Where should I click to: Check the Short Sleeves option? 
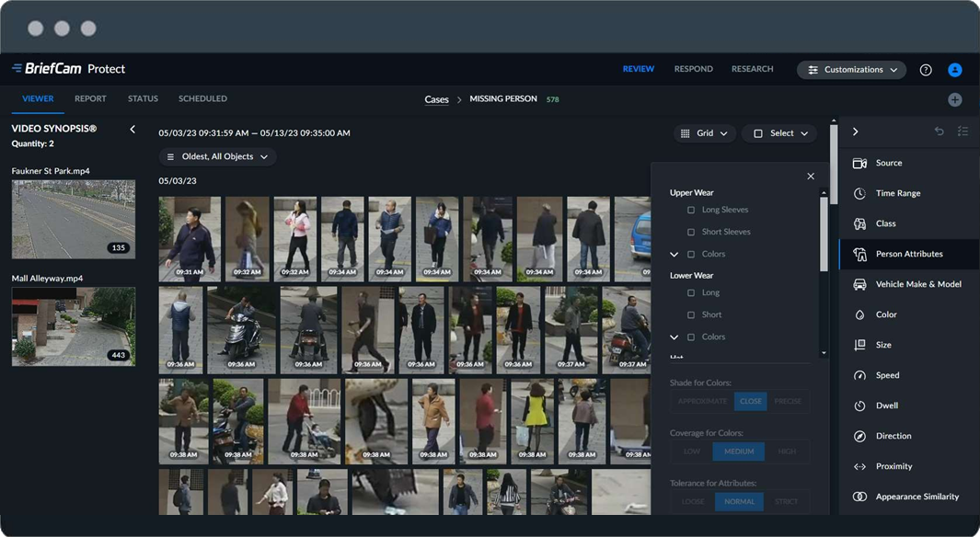click(x=691, y=232)
